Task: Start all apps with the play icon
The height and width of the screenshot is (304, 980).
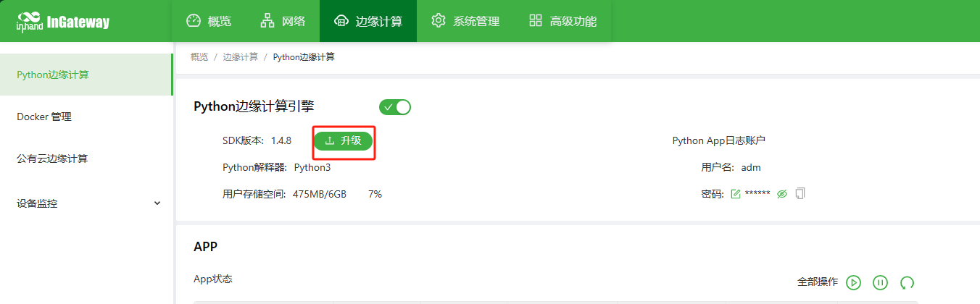Action: [x=853, y=282]
